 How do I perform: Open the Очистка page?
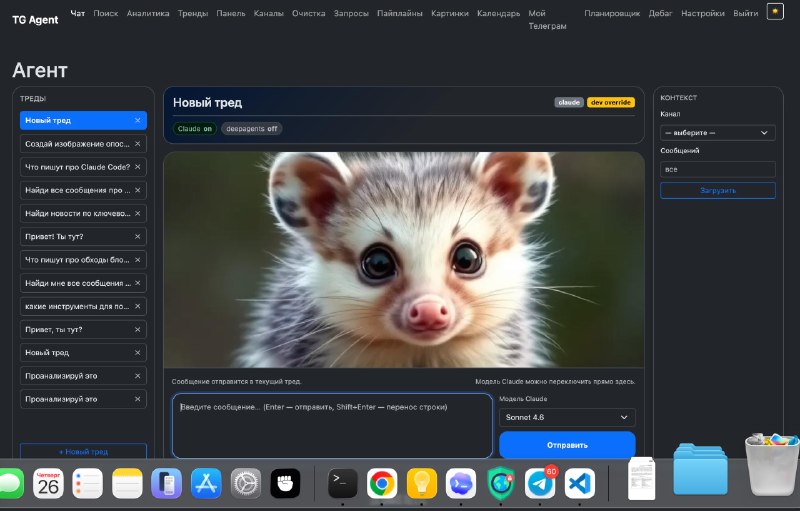tap(308, 13)
